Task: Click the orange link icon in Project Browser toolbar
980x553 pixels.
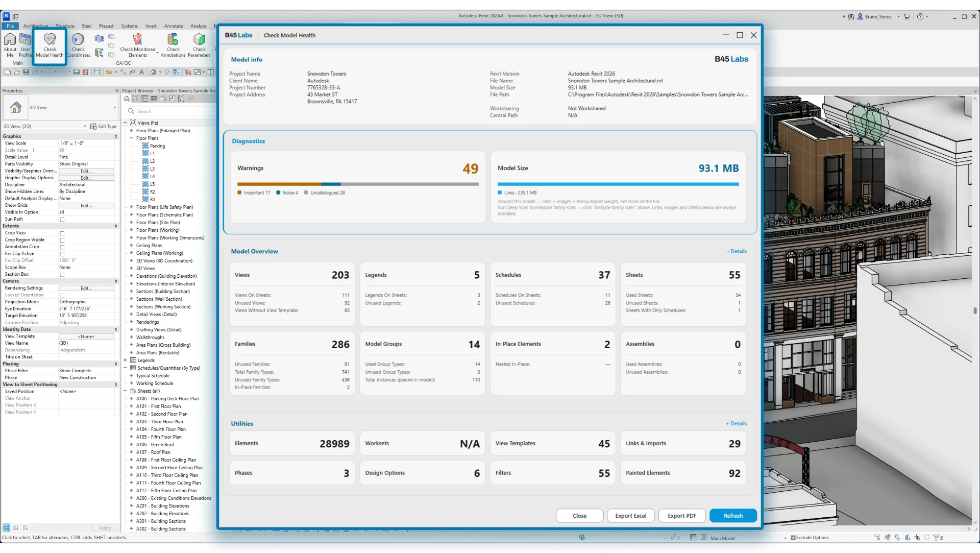Action: [190, 99]
